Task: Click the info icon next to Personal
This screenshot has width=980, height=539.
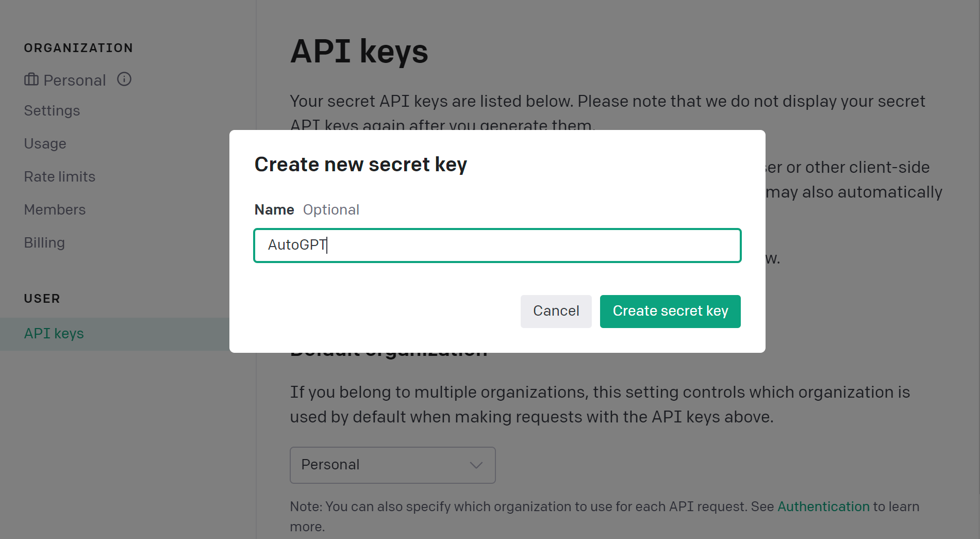Action: pyautogui.click(x=124, y=79)
